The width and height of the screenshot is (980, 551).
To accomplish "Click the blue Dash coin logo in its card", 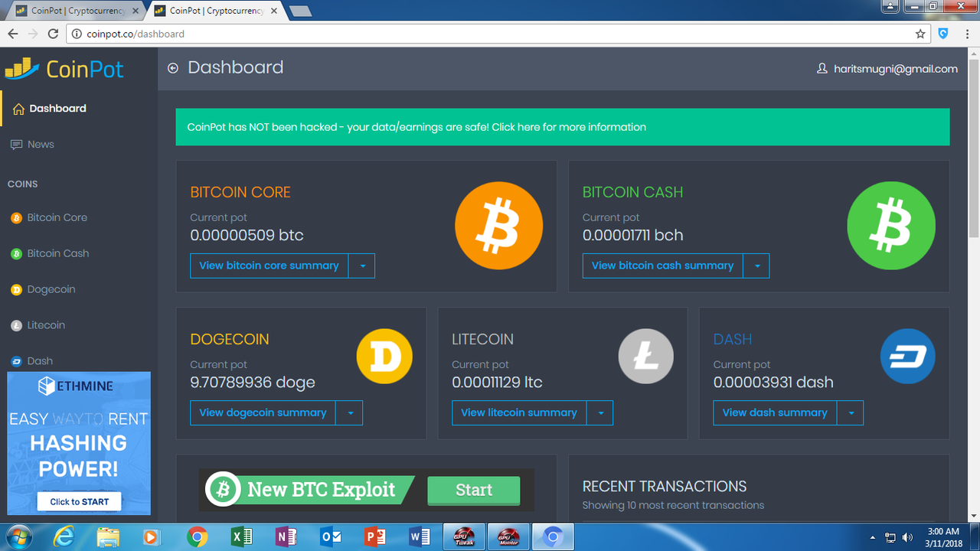I will point(908,356).
